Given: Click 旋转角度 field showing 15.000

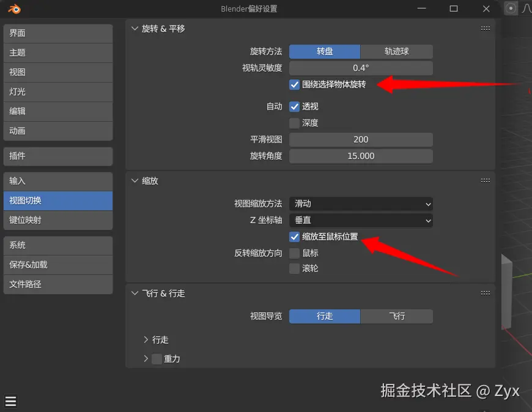Looking at the screenshot, I should (x=361, y=156).
